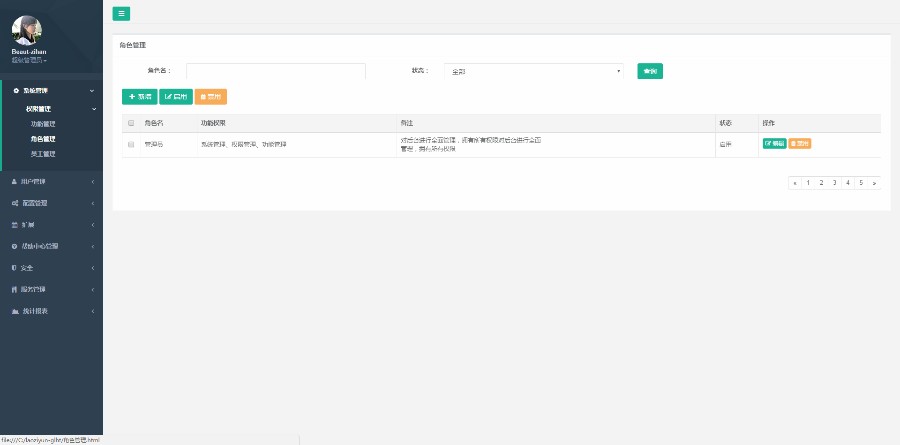Click the gears icon for 配置管理
This screenshot has height=445, width=900.
[x=15, y=203]
